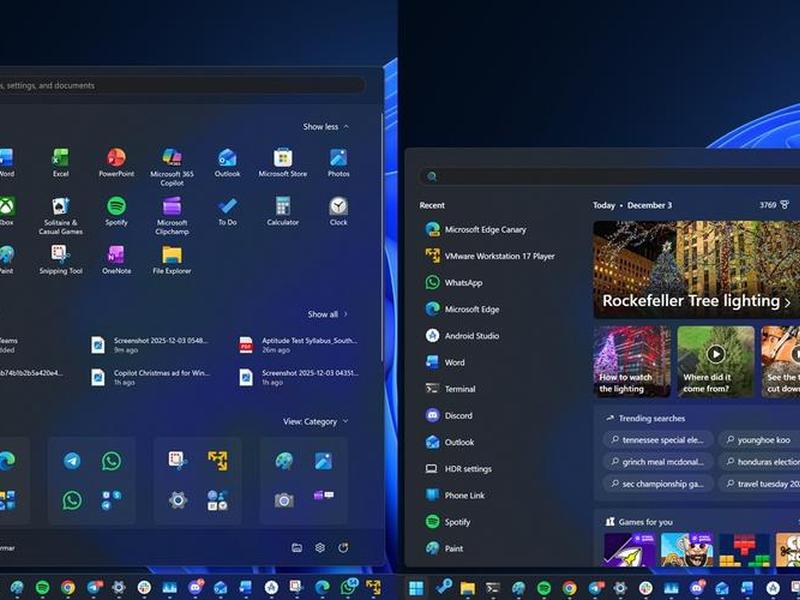
Task: Expand recommended items with Show all
Action: (x=328, y=314)
